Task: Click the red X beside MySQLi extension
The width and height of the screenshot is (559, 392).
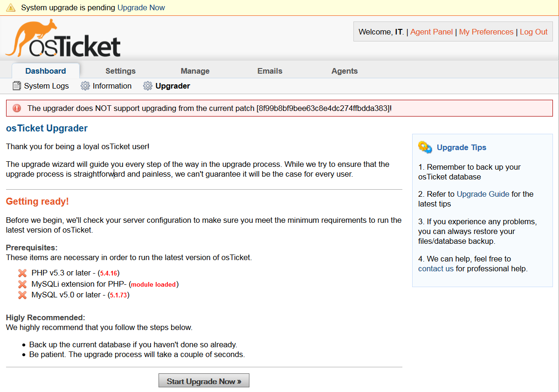Action: point(22,284)
